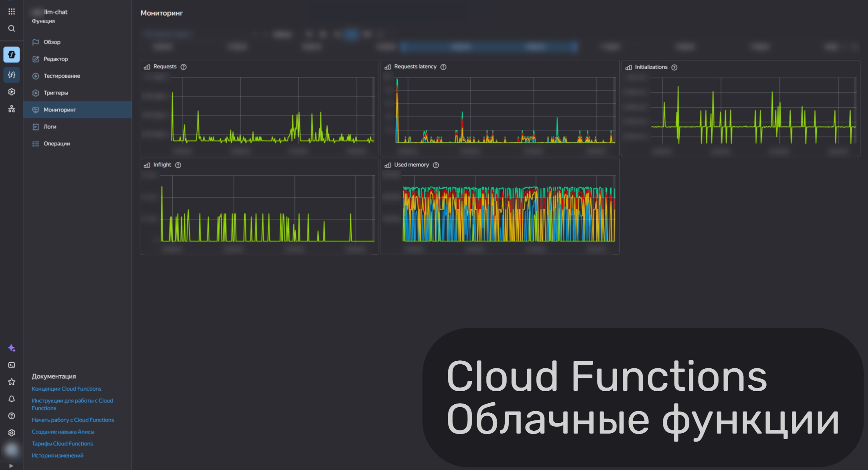Open the AI assistant sparkle icon

(x=12, y=348)
